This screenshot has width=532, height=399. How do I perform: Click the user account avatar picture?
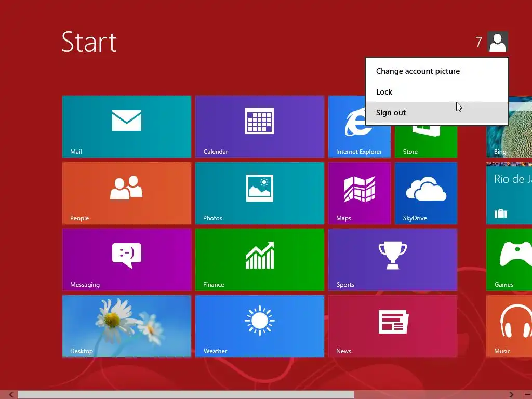coord(497,42)
